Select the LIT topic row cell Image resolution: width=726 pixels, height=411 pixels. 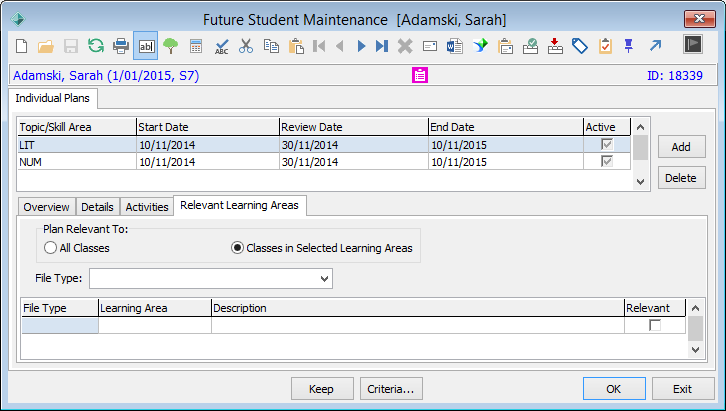[77, 145]
